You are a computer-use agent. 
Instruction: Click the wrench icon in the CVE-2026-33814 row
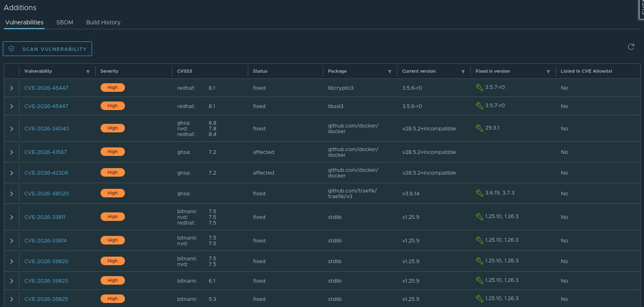[x=479, y=240]
